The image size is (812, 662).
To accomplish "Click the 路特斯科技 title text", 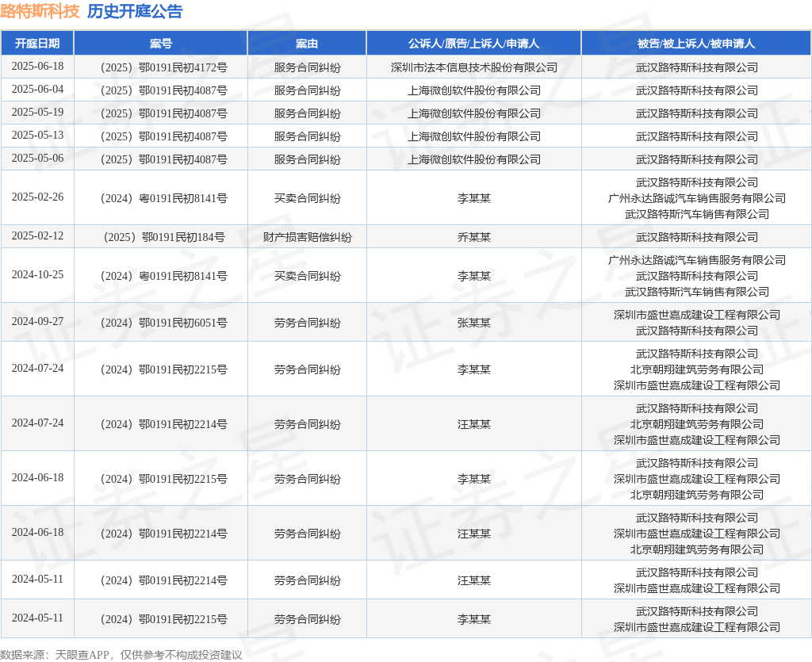I will [40, 11].
